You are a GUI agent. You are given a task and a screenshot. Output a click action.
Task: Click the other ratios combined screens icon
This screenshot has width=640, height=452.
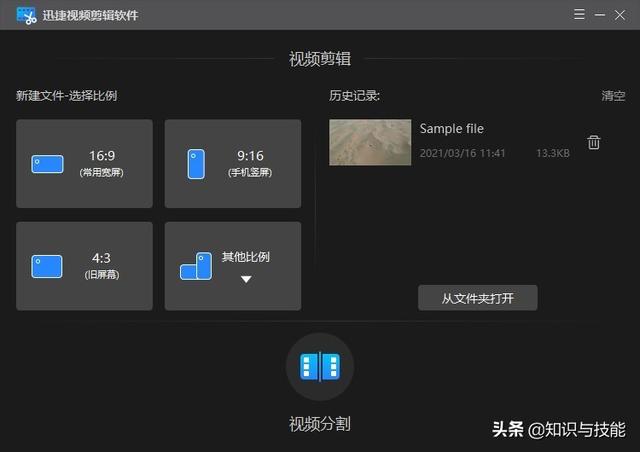(196, 266)
